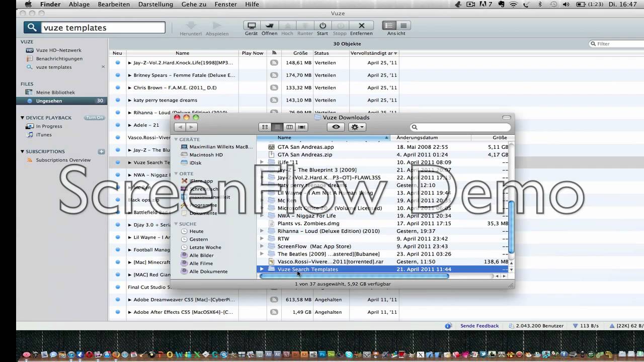The height and width of the screenshot is (362, 644).
Task: Close the vuze templates sidebar entry
Action: 103,67
